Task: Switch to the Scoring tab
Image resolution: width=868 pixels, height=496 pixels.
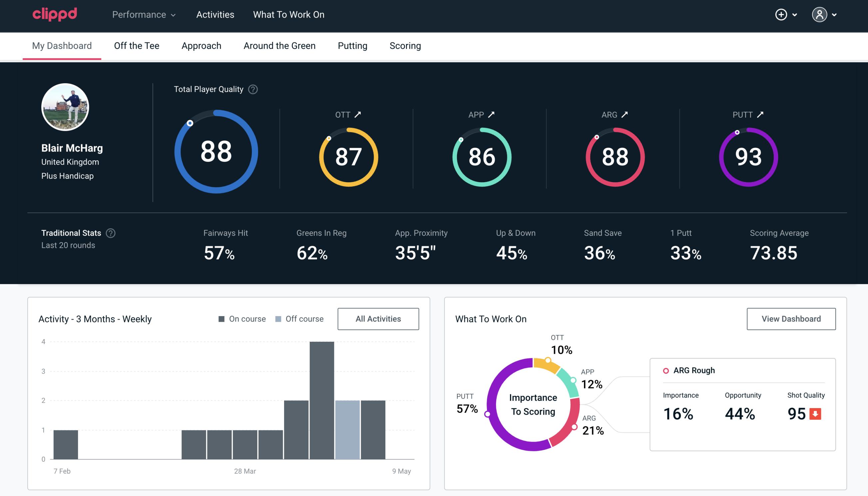Action: pos(405,45)
